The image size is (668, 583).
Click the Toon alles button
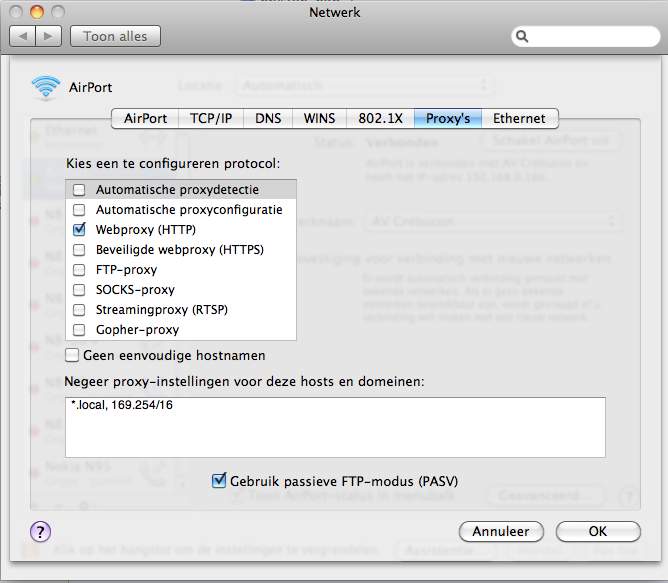point(115,36)
